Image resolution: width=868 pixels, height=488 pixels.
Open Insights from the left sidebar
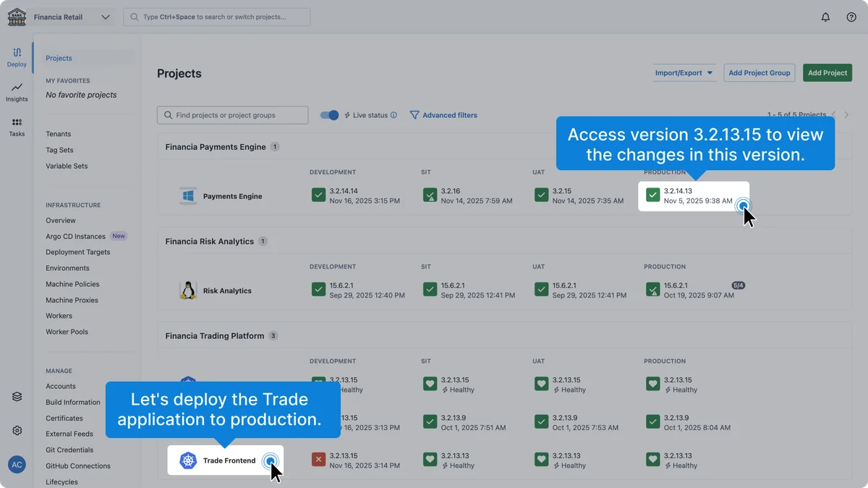pos(17,91)
